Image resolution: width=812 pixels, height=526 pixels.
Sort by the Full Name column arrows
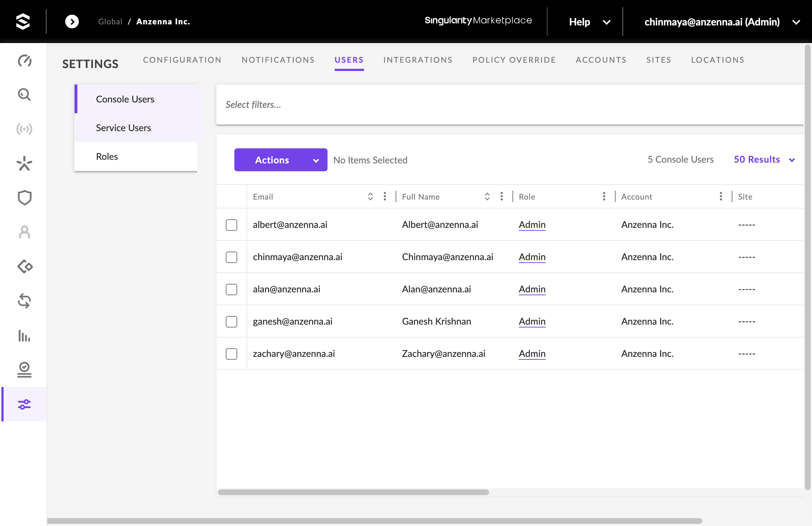pyautogui.click(x=487, y=196)
